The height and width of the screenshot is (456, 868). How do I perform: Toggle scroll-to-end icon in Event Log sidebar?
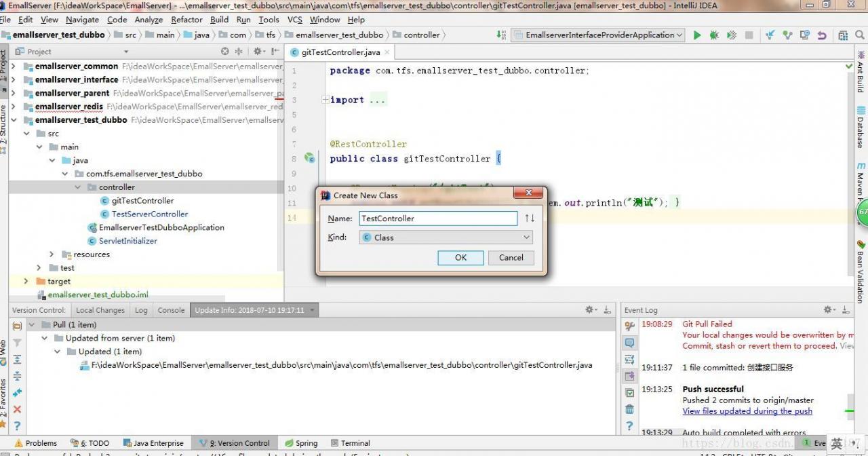pyautogui.click(x=630, y=376)
